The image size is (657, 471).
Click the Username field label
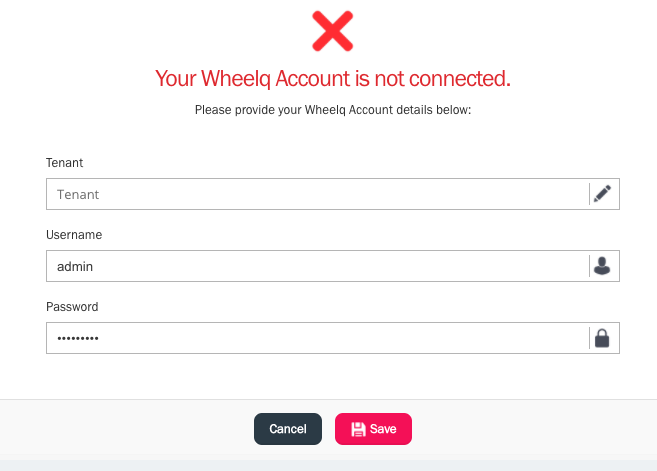[74, 234]
